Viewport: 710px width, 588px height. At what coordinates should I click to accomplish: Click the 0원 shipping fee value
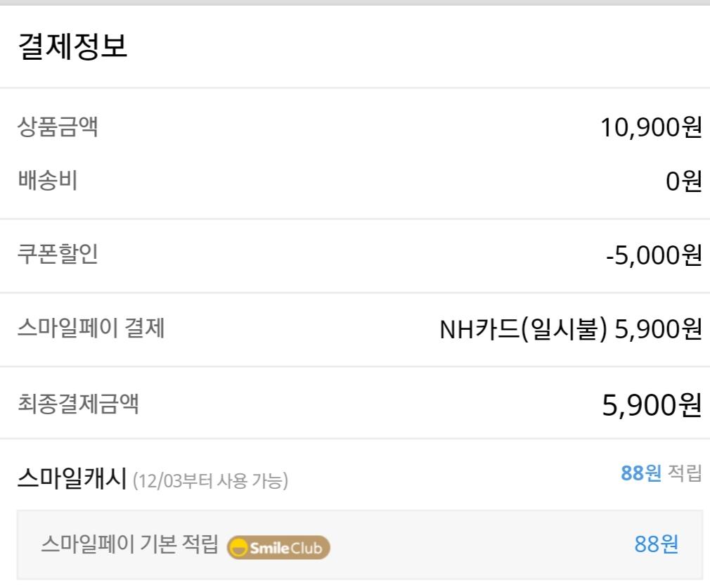pyautogui.click(x=684, y=181)
